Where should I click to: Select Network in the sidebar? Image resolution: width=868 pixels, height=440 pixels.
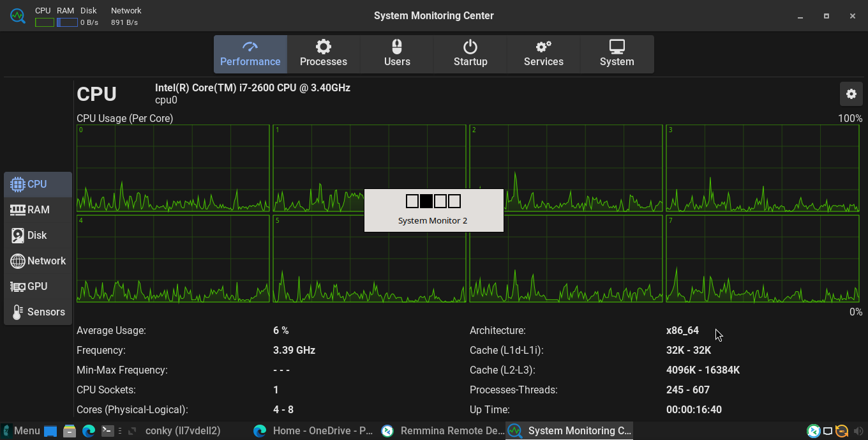[x=38, y=261]
